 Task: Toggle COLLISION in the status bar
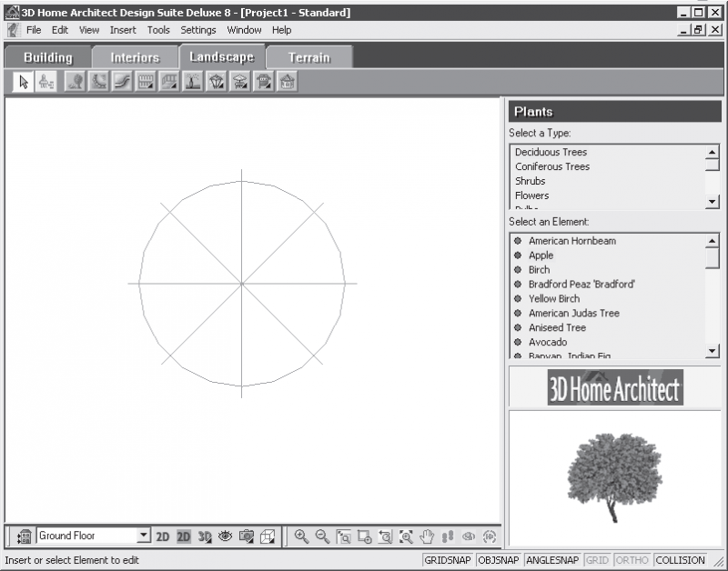click(x=680, y=560)
